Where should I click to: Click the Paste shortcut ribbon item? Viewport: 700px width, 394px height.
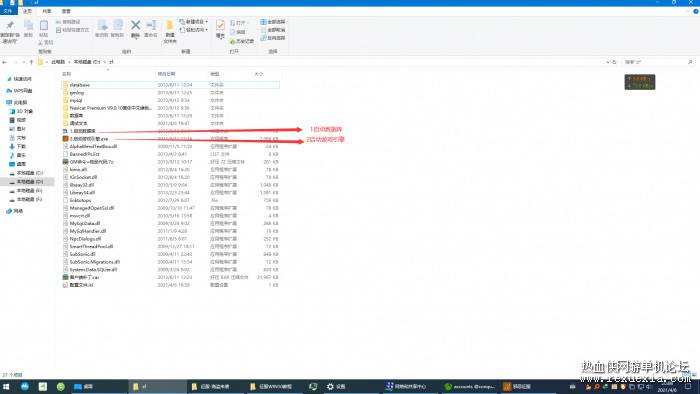(x=72, y=30)
